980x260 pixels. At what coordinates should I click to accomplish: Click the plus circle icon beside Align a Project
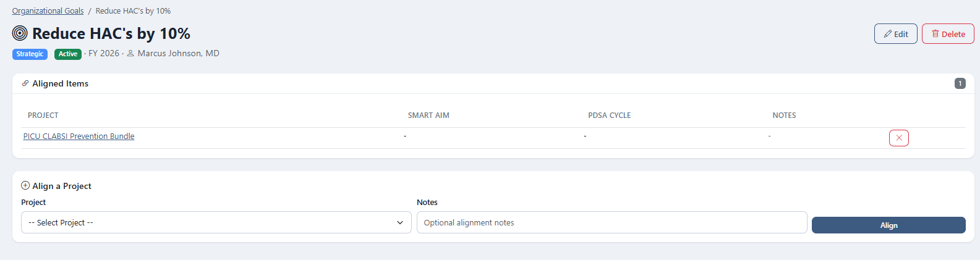point(25,185)
